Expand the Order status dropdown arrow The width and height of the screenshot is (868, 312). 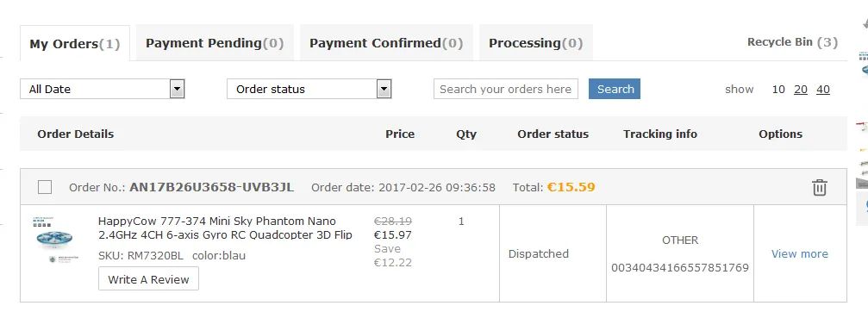tap(384, 89)
